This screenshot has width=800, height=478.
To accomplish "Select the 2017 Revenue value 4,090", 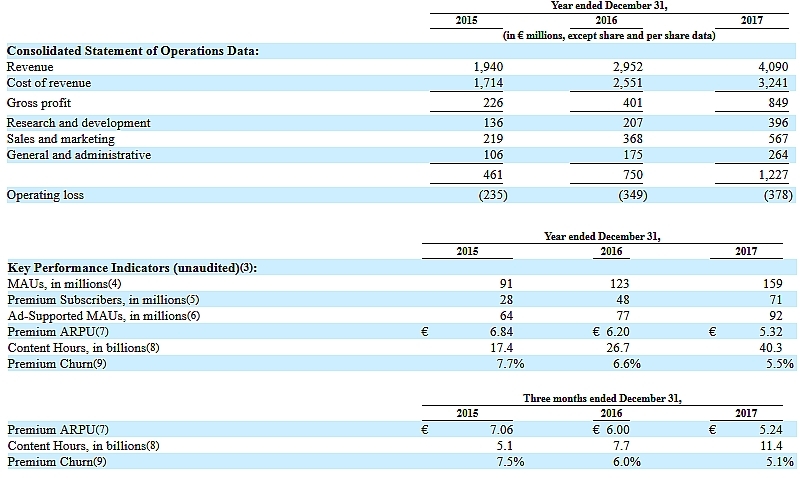I will point(773,67).
